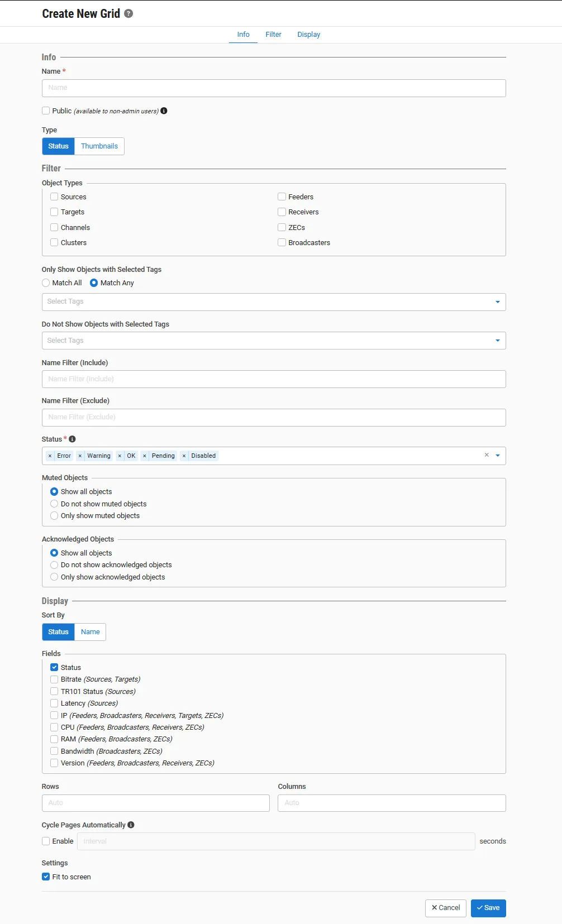The height and width of the screenshot is (924, 562).
Task: Click the Name input field
Action: pyautogui.click(x=274, y=88)
